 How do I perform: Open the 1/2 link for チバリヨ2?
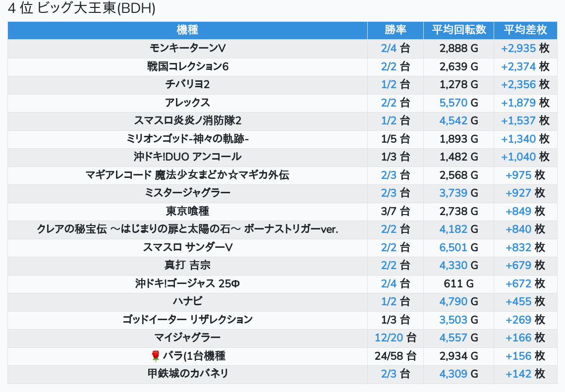[389, 85]
